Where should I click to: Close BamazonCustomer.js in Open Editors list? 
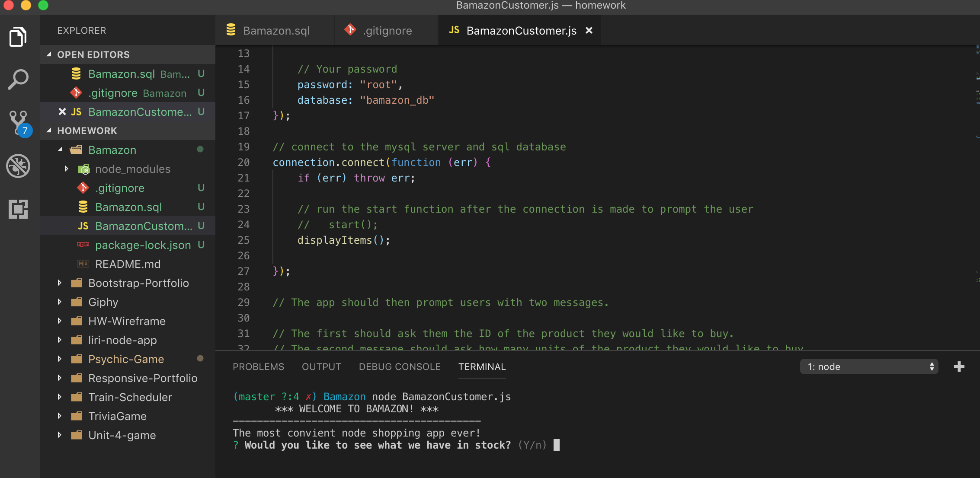pyautogui.click(x=62, y=112)
